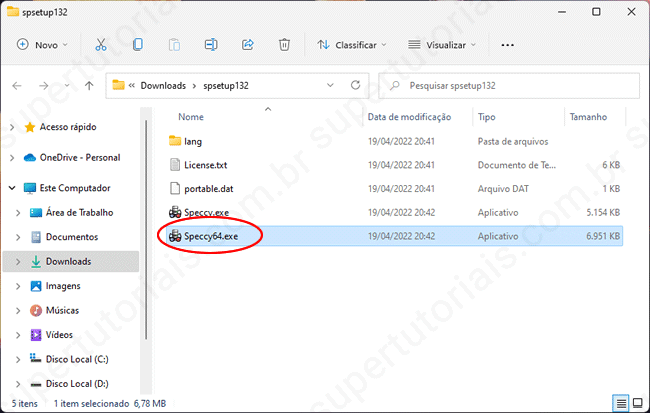
Task: Go forward with the right arrow
Action: (x=44, y=86)
